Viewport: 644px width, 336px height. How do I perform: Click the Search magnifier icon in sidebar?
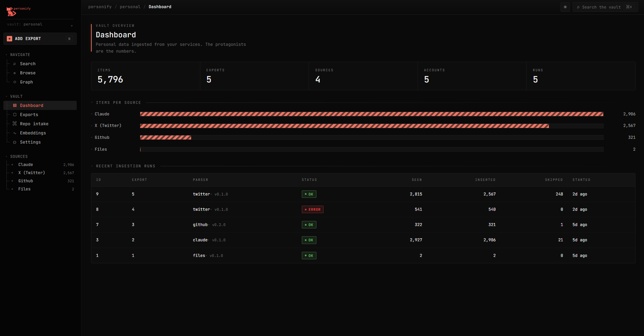pos(15,64)
